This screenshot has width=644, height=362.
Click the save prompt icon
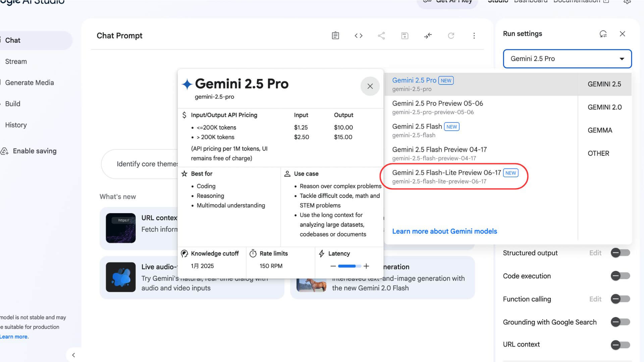pyautogui.click(x=405, y=36)
